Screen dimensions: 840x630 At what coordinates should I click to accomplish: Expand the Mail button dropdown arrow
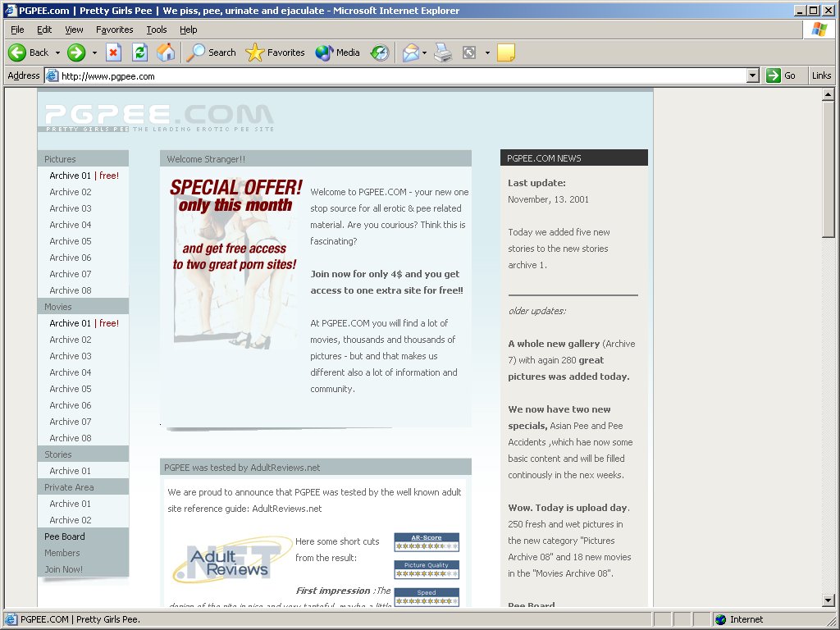click(x=424, y=52)
